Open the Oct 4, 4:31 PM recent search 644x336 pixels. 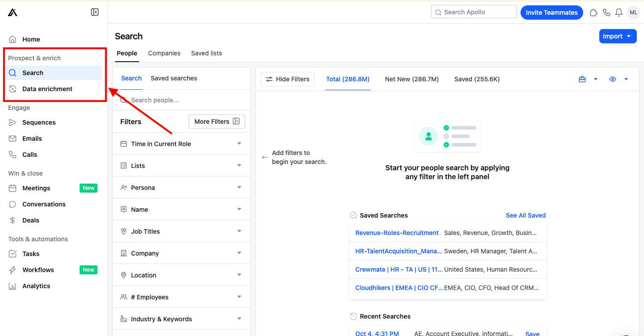tap(377, 333)
